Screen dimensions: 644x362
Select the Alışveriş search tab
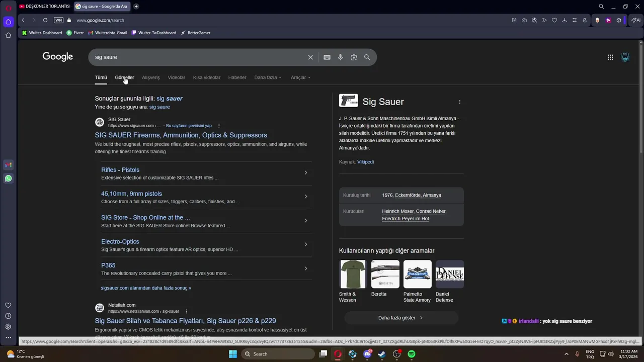(x=150, y=77)
